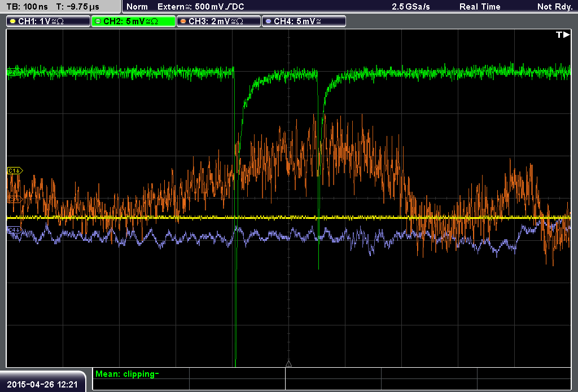Click the trigger level T arrow marker
The image size is (578, 392).
(563, 34)
